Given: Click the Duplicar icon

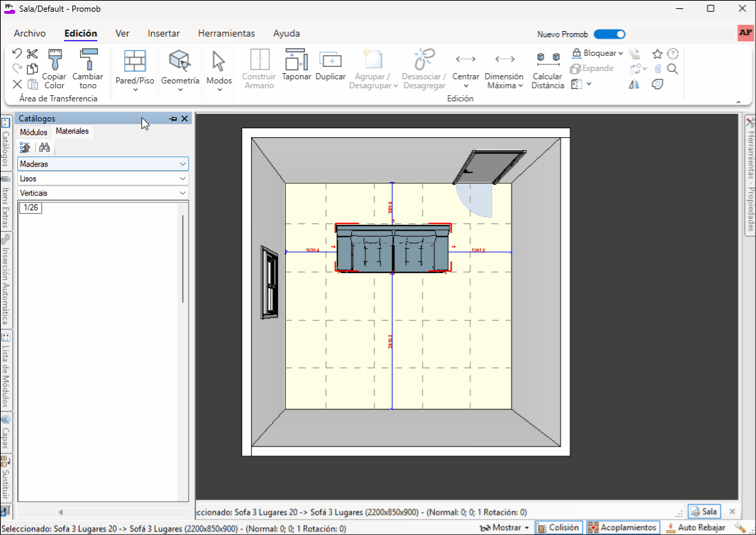Looking at the screenshot, I should [x=330, y=60].
